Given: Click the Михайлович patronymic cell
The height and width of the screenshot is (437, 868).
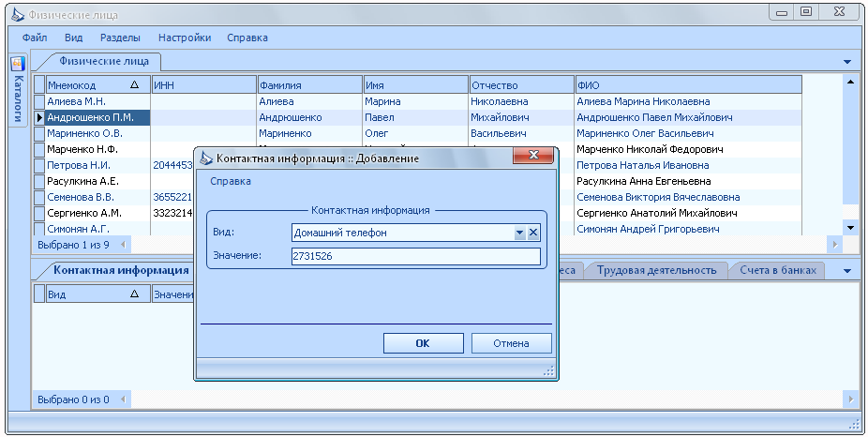Looking at the screenshot, I should point(522,117).
